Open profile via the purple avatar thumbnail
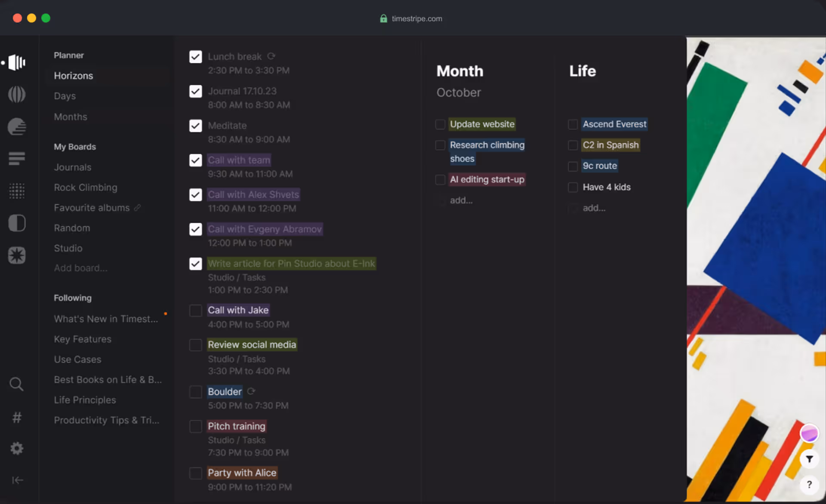826x504 pixels. coord(809,433)
